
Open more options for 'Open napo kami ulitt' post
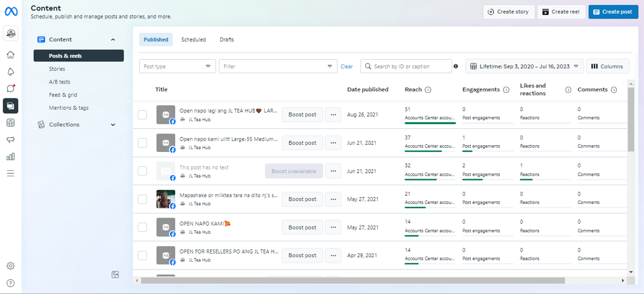(x=334, y=143)
